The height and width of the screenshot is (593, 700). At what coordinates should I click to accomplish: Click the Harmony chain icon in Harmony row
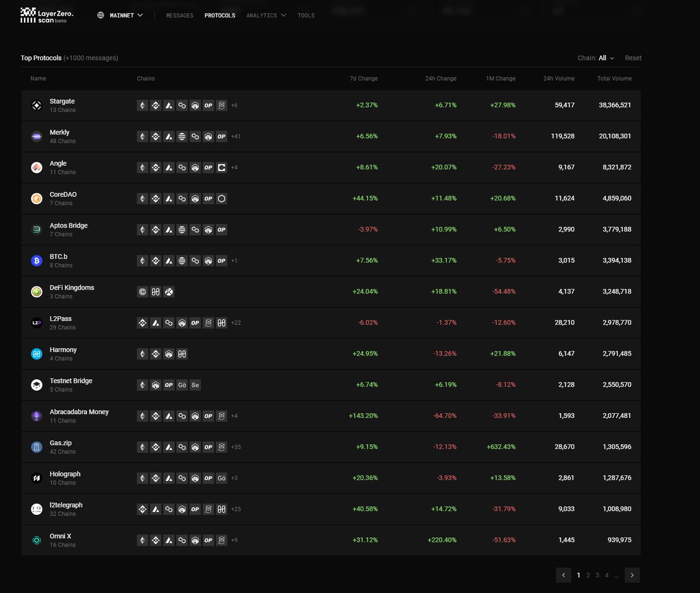[182, 354]
